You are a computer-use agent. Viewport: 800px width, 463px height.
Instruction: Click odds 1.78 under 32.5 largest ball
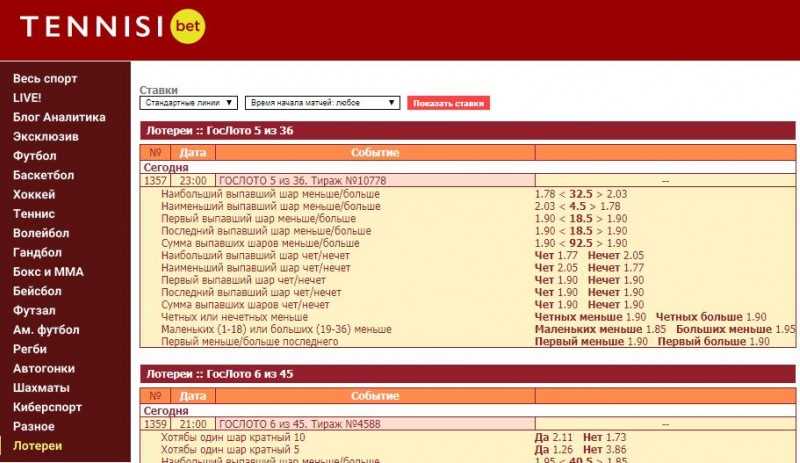point(545,194)
